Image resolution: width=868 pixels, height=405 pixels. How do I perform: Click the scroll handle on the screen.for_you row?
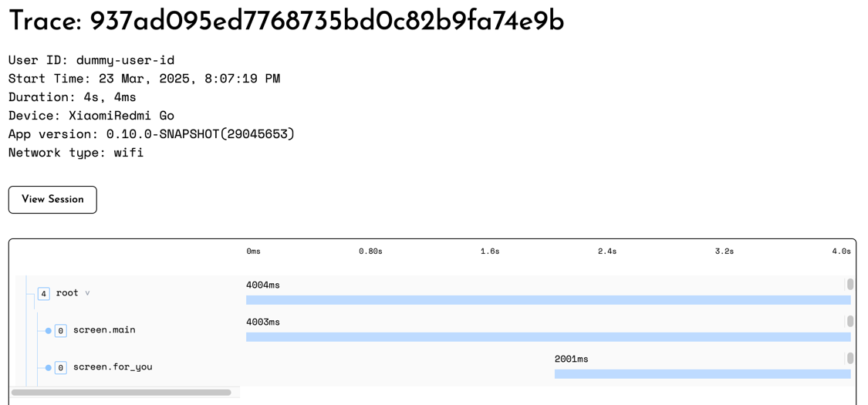849,358
